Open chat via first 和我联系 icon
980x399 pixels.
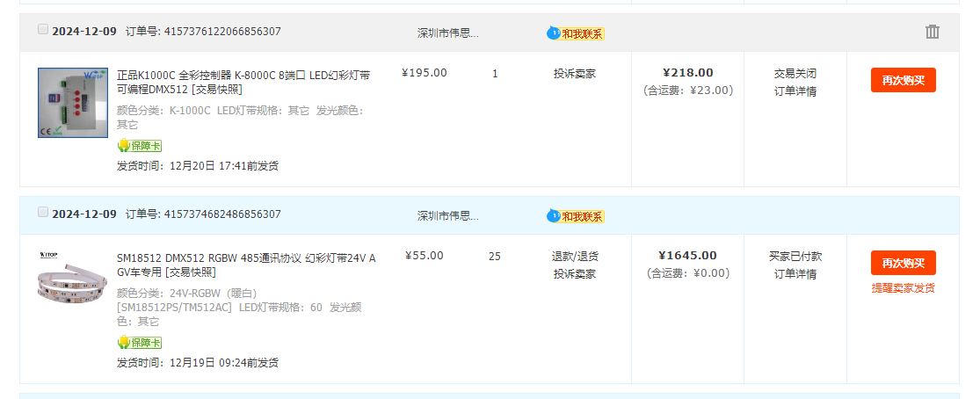[x=576, y=33]
